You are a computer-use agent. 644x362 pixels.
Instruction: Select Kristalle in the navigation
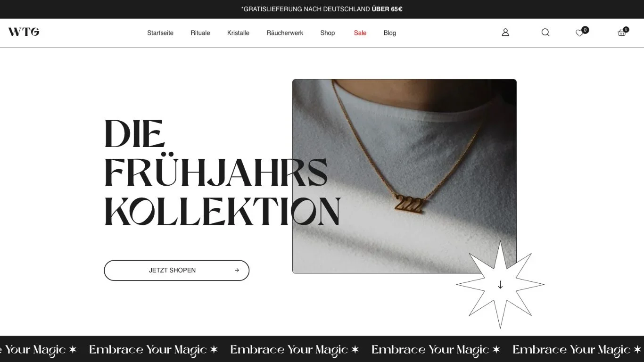[238, 33]
